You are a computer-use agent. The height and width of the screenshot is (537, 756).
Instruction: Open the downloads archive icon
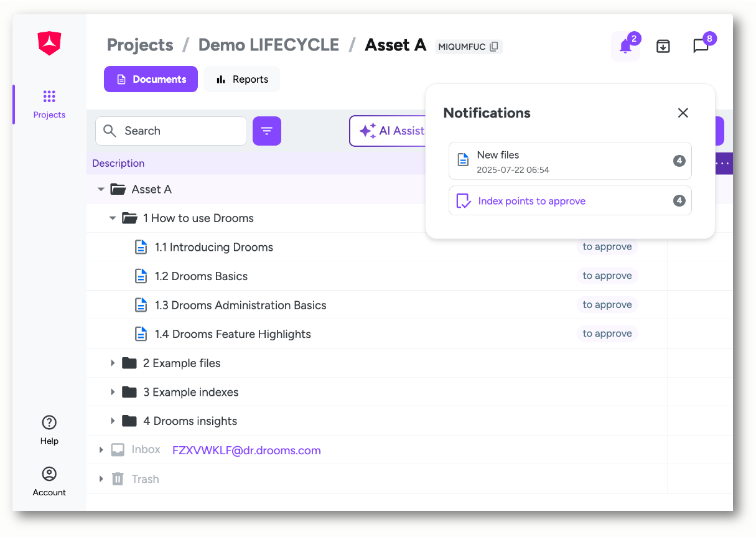pos(663,46)
